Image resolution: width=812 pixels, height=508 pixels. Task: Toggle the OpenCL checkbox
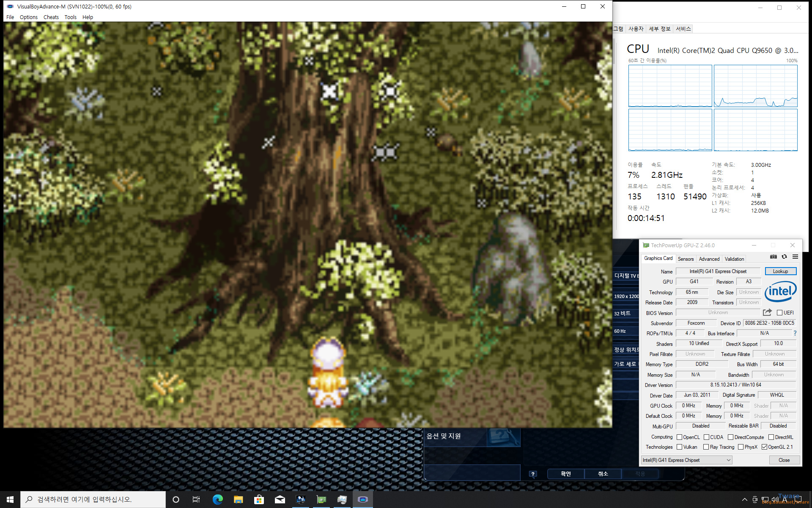(679, 437)
